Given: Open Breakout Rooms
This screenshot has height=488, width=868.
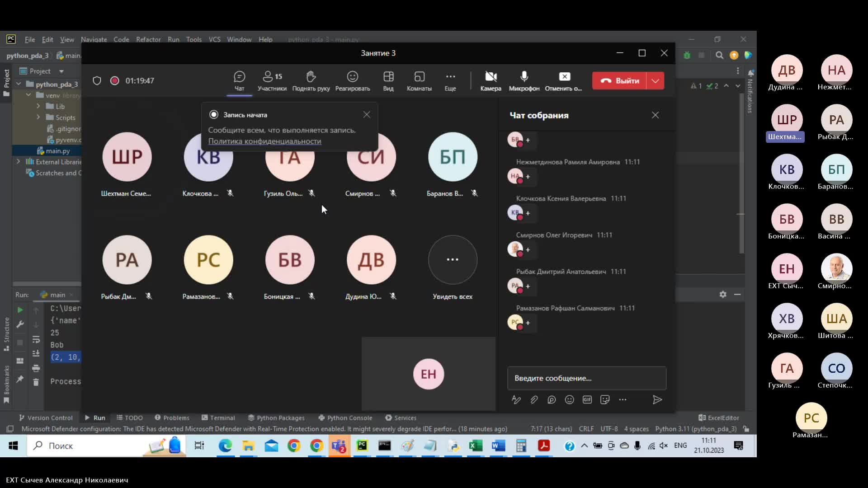Looking at the screenshot, I should (419, 81).
